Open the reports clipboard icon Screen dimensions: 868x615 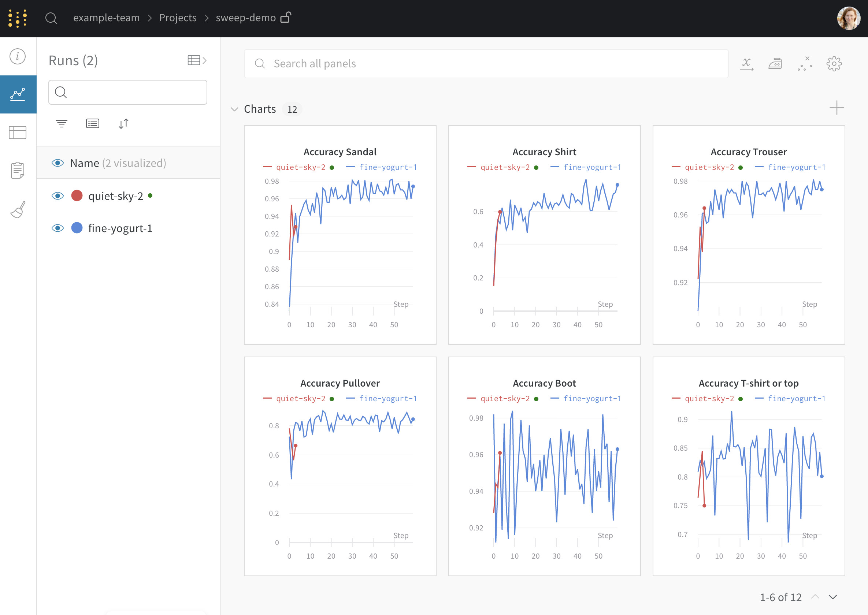pyautogui.click(x=18, y=171)
